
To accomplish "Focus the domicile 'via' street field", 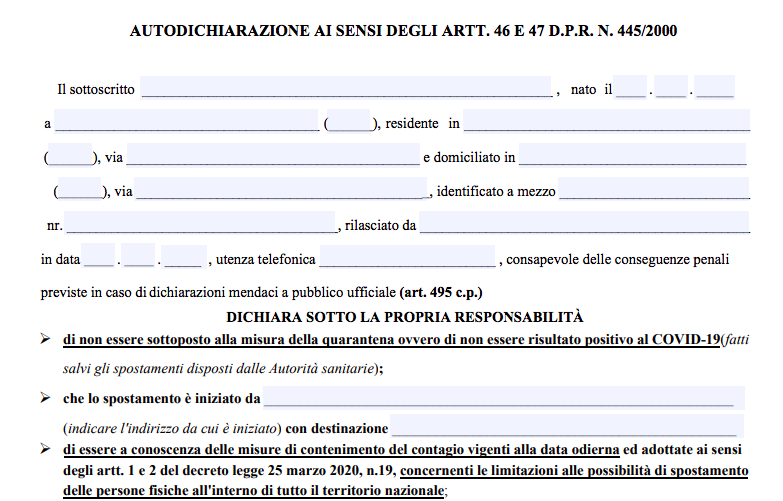I will tap(281, 190).
